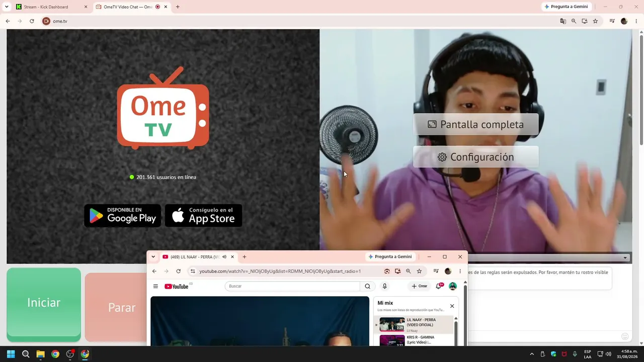Open a new tab in the YouTube window
The width and height of the screenshot is (644, 362).
(x=245, y=257)
